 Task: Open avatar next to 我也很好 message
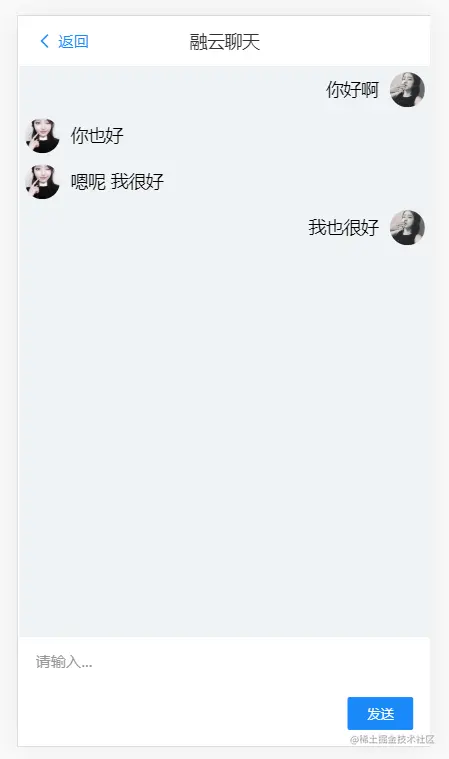tap(407, 228)
